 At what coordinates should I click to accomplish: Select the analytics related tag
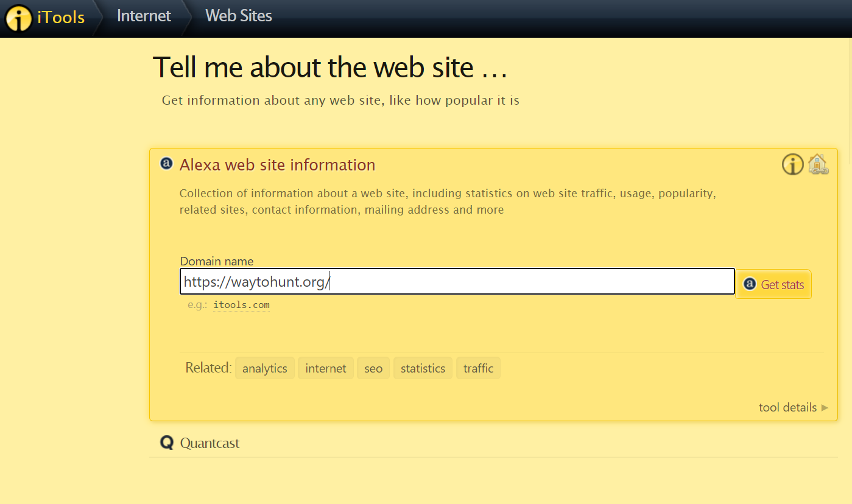click(265, 368)
